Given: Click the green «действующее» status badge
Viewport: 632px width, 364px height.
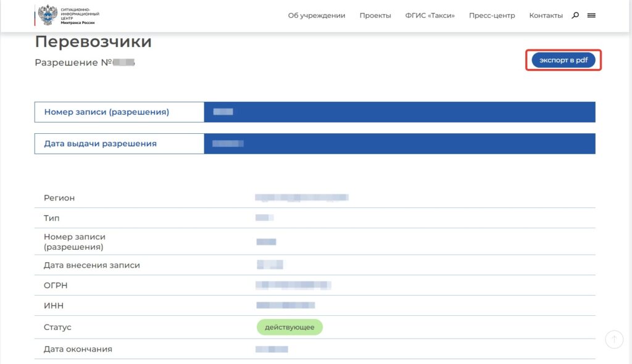Looking at the screenshot, I should click(x=289, y=327).
